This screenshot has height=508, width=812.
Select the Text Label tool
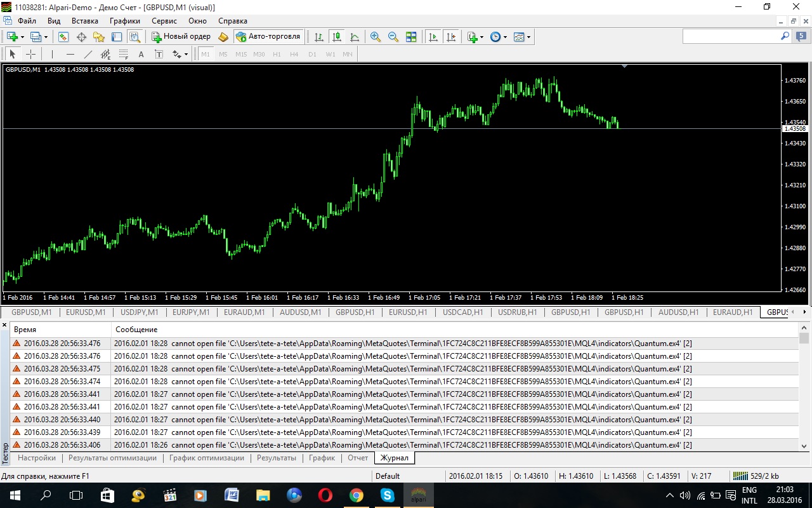click(x=159, y=54)
